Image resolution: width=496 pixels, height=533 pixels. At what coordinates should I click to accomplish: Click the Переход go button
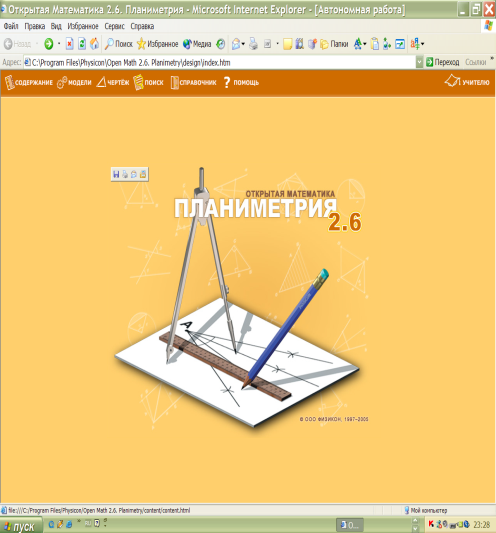443,62
